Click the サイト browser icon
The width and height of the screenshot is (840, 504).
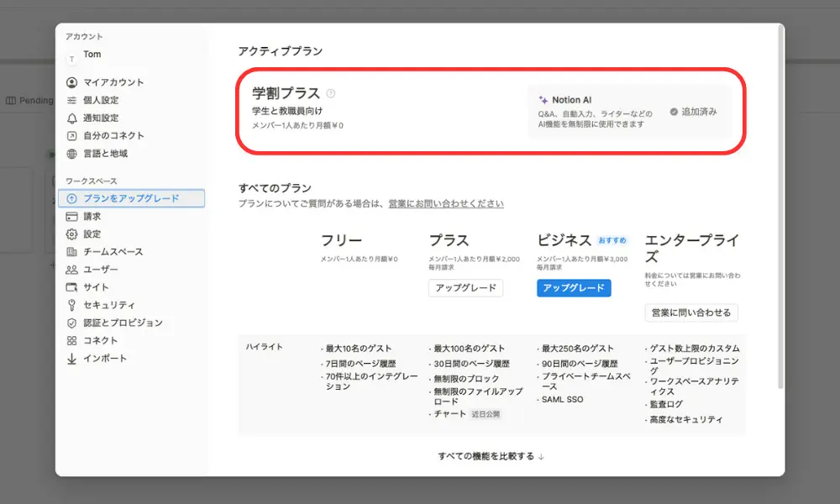(x=71, y=287)
